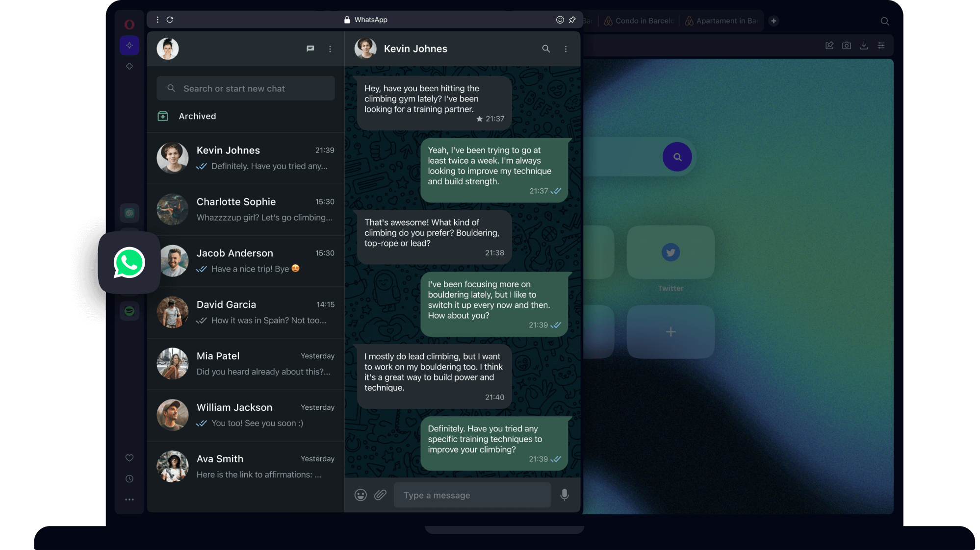Viewport: 980px width, 550px height.
Task: Switch to the Condo in Barcelona tab
Action: (x=639, y=21)
